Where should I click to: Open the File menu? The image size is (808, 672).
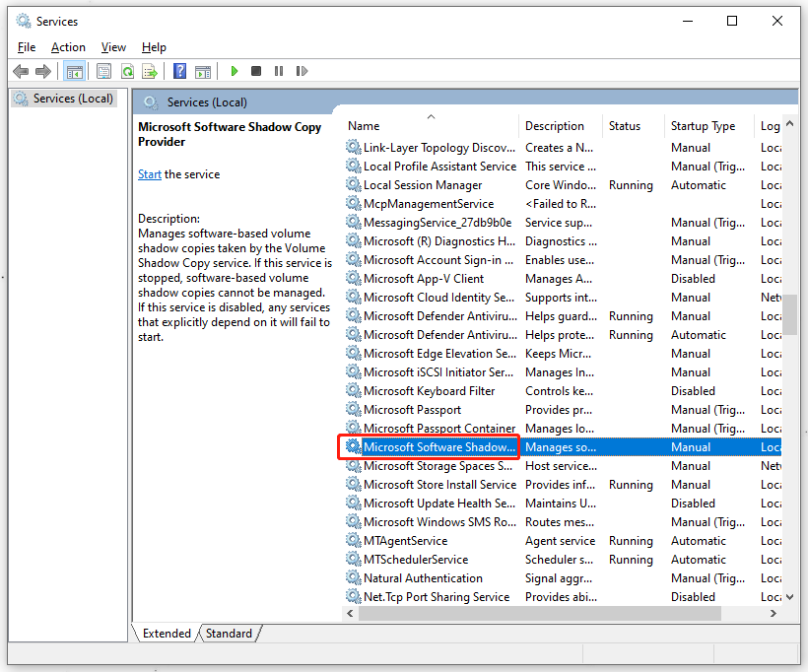click(27, 47)
